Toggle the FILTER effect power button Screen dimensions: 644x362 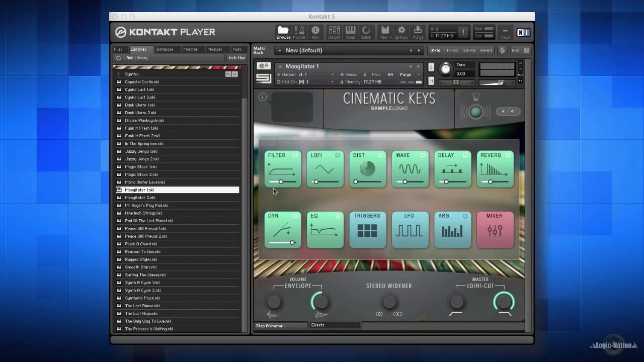pyautogui.click(x=295, y=155)
